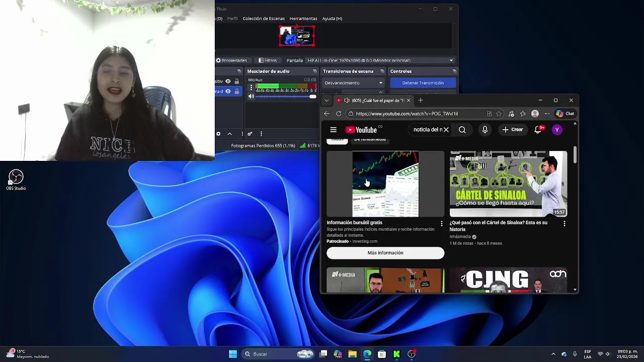Screen dimensions: 644x362
Task: Open the Cártel de Sinaloa video thumbnail
Action: [x=508, y=184]
